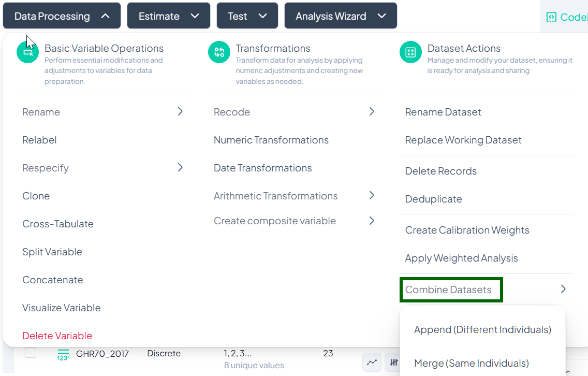
Task: Click the tally marks icon in GHR70_2017 row
Action: 394,363
